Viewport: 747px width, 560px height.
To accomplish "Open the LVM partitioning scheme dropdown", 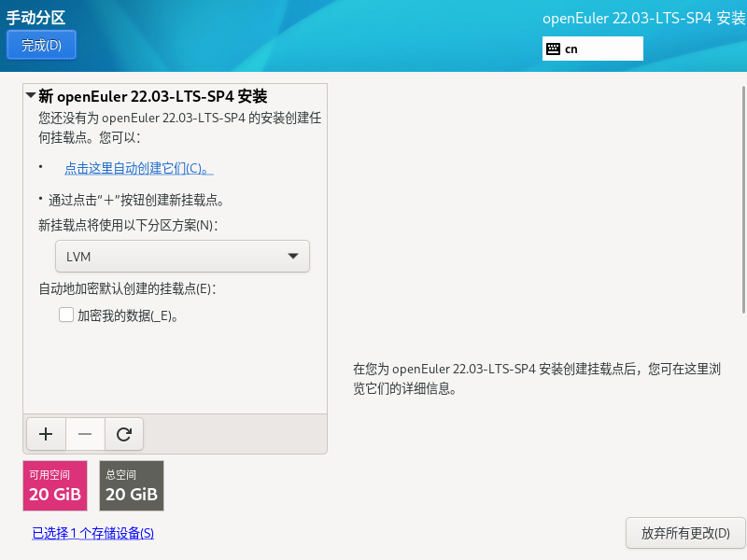I will [x=182, y=256].
